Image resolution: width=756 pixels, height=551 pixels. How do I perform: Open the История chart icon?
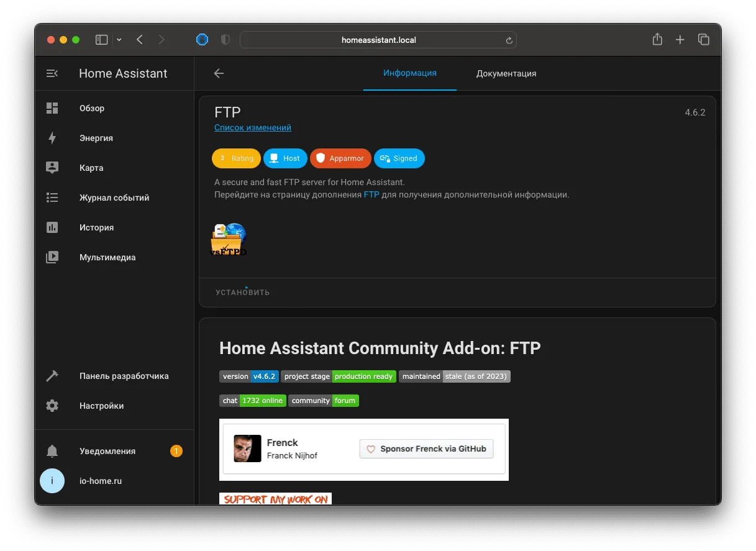52,227
